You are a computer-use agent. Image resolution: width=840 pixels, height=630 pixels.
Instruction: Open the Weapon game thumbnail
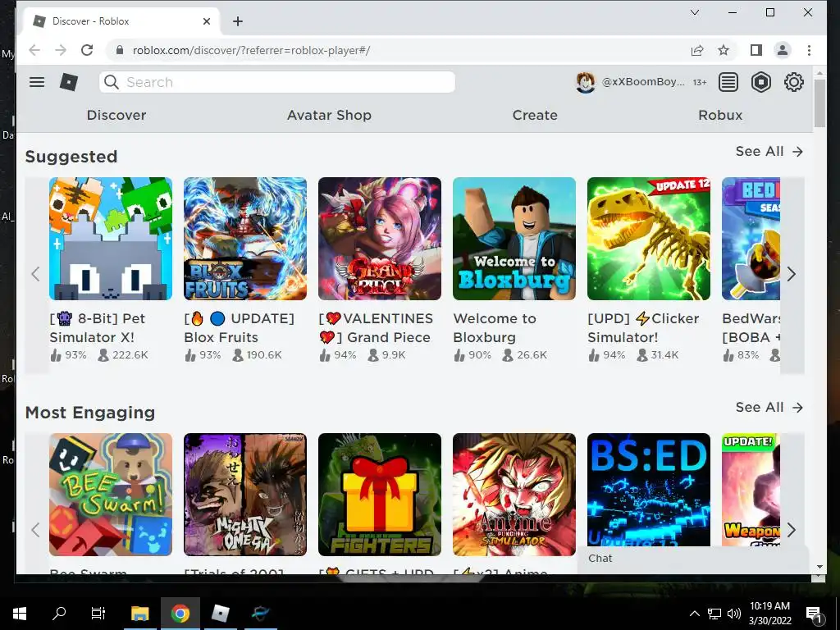pyautogui.click(x=751, y=491)
